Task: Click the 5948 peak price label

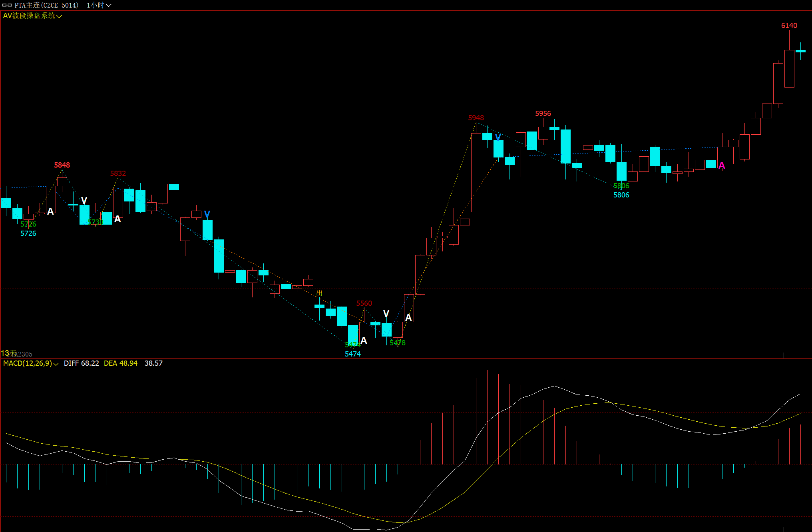Action: pyautogui.click(x=476, y=118)
